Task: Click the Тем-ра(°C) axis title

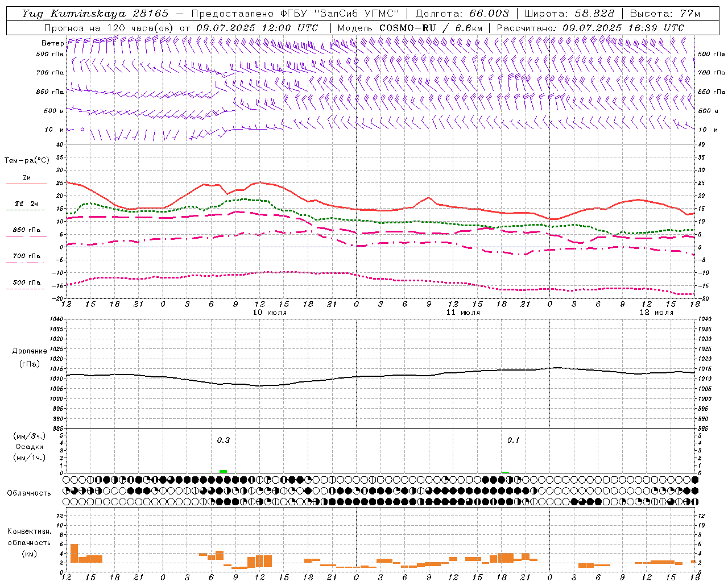Action: click(x=27, y=161)
